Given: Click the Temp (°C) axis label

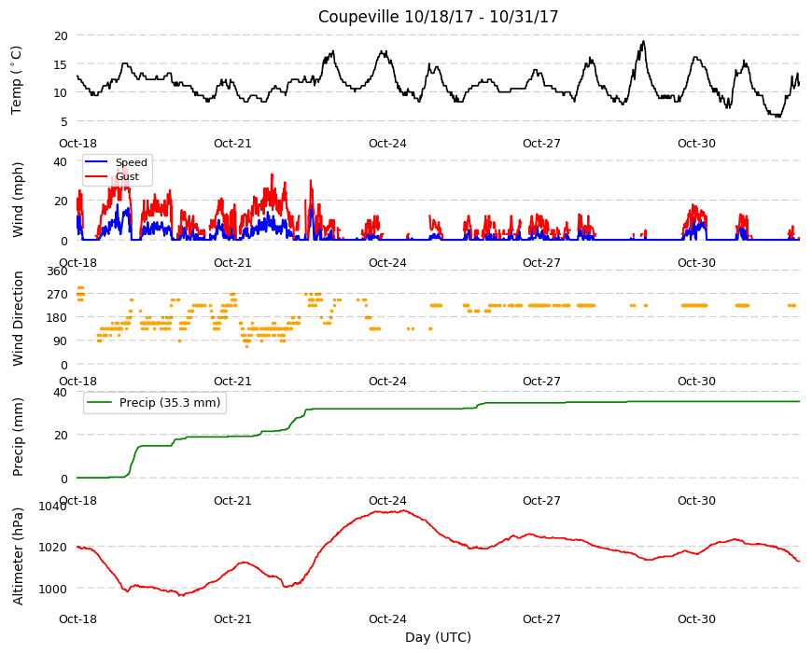Looking at the screenshot, I should click(17, 79).
